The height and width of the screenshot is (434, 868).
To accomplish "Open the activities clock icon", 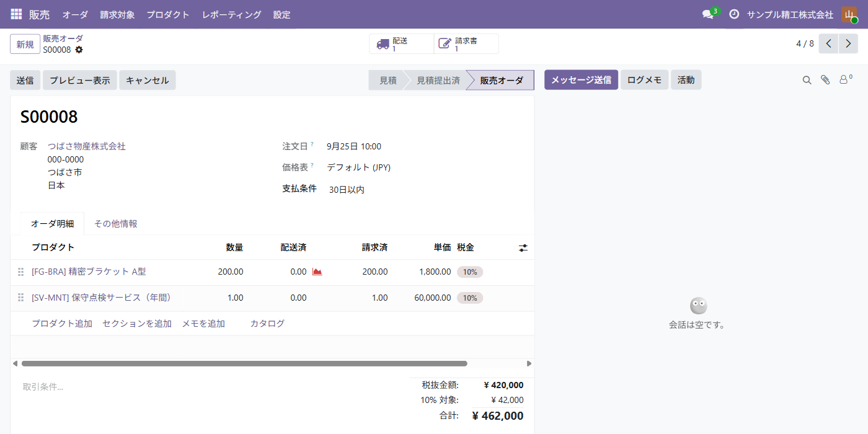I will click(x=734, y=14).
